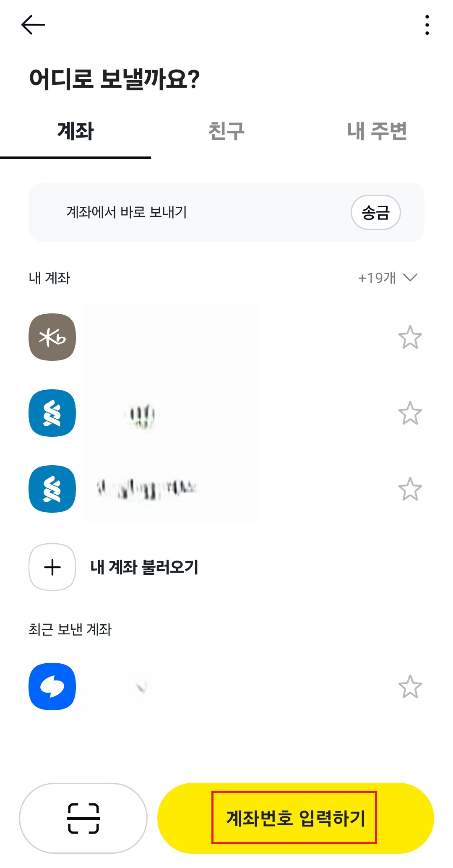
Task: Toggle star on first Standard Chartered account
Action: [410, 413]
